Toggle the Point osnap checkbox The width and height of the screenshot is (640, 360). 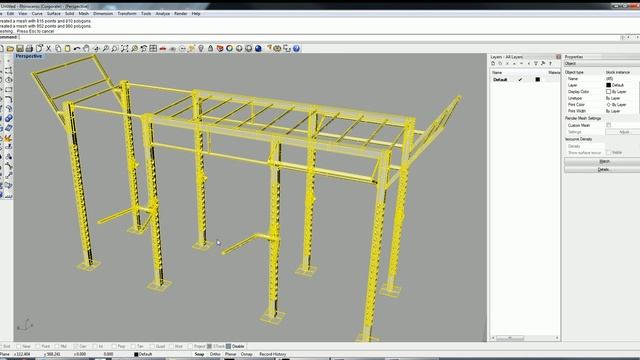coord(38,347)
